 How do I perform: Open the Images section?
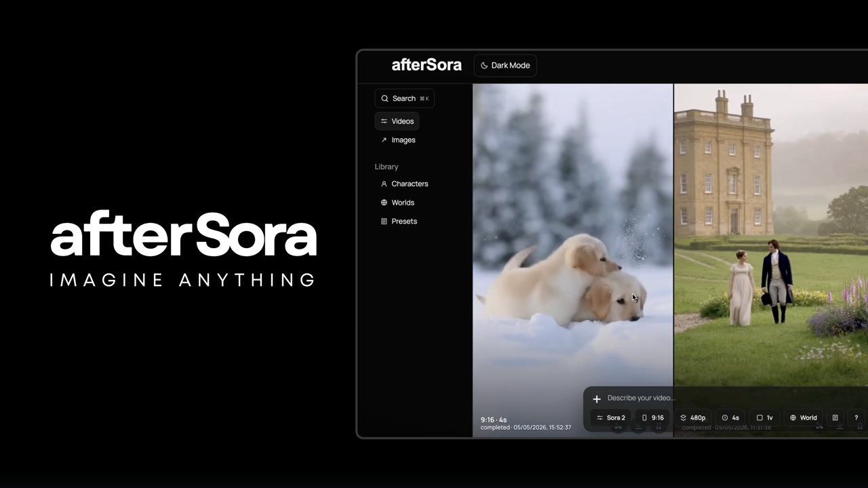coord(398,140)
